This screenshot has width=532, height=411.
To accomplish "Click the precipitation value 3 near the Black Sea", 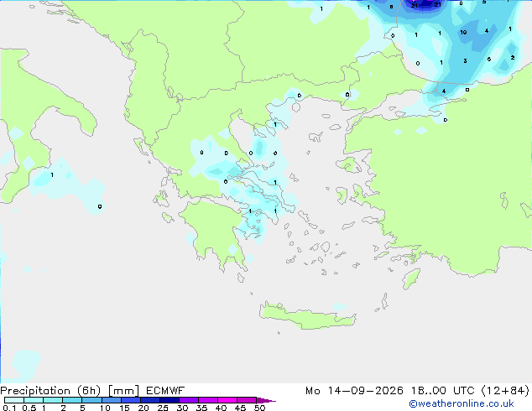I will (465, 60).
